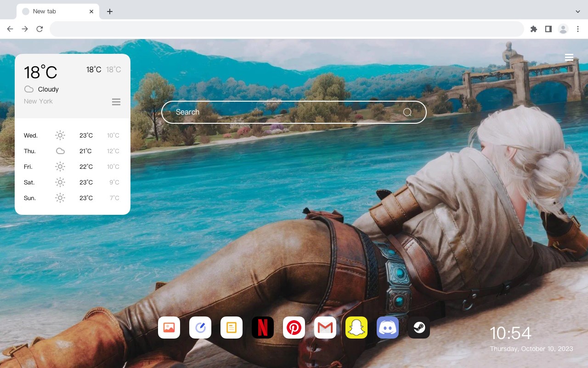Click the sunny icon for Wed.
This screenshot has width=588, height=368.
[60, 135]
